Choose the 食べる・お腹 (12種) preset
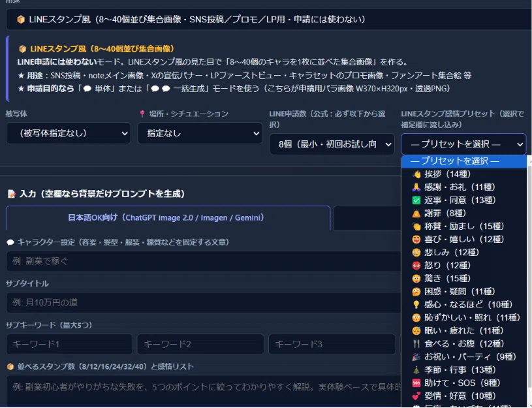 pyautogui.click(x=463, y=344)
